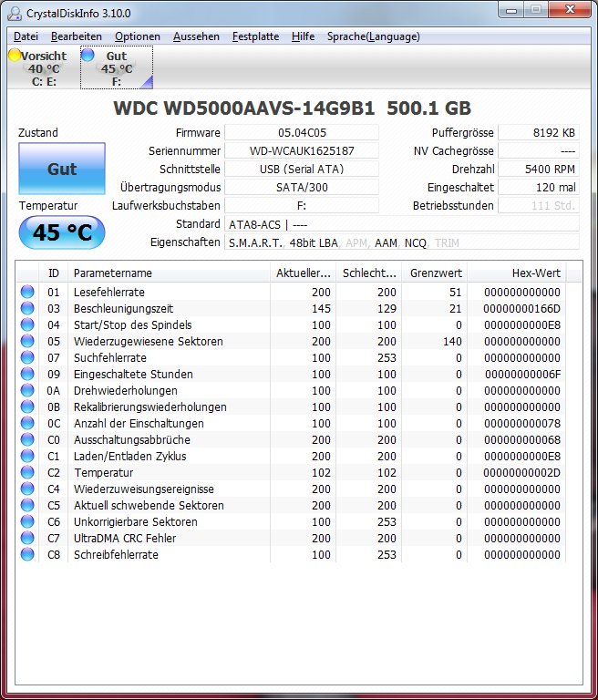Open the Datei menu
This screenshot has height=700, width=598.
[26, 36]
